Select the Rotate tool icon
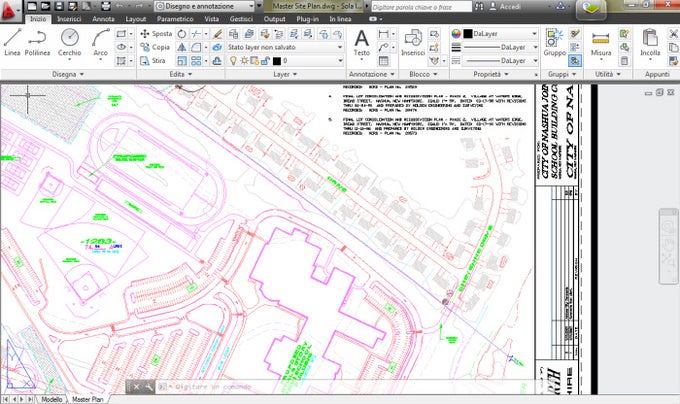Image resolution: width=680 pixels, height=404 pixels. point(182,33)
